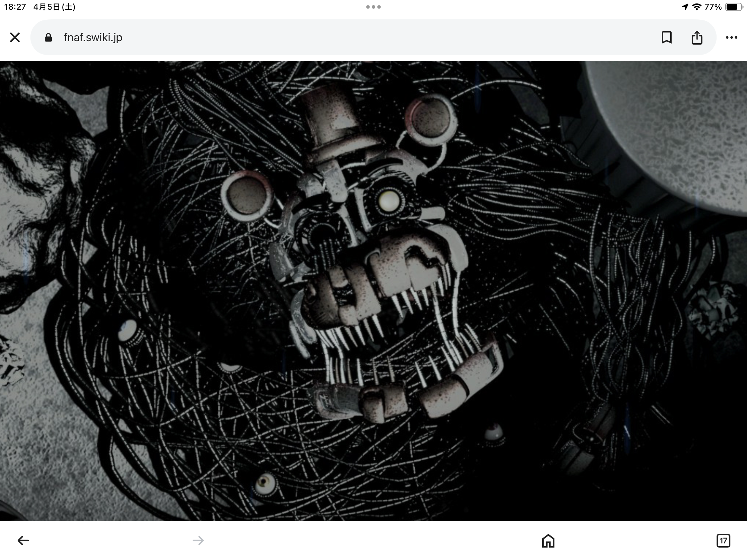
Task: Go back with the left arrow
Action: (23, 540)
